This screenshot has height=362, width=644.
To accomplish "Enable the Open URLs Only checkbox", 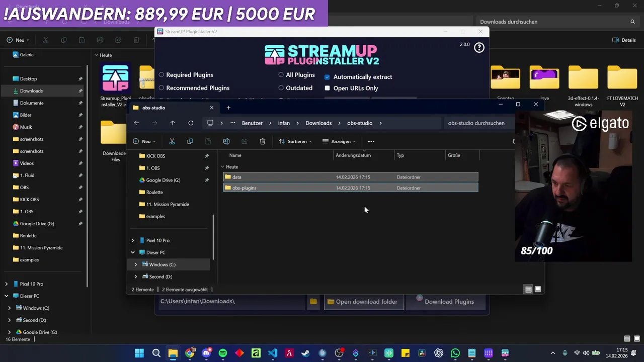I will point(327,88).
